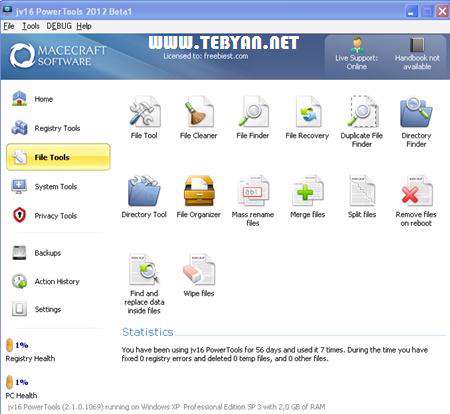This screenshot has height=414, width=450.
Task: Select Remove files on reboot icon
Action: click(416, 191)
